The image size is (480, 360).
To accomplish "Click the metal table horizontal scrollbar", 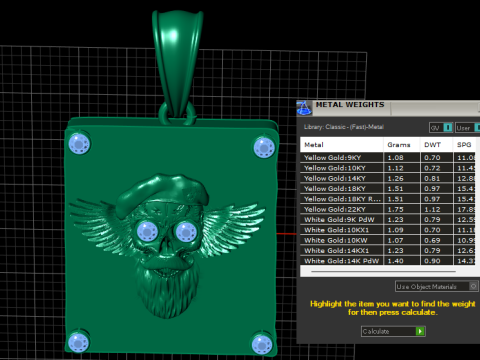I will 383,271.
